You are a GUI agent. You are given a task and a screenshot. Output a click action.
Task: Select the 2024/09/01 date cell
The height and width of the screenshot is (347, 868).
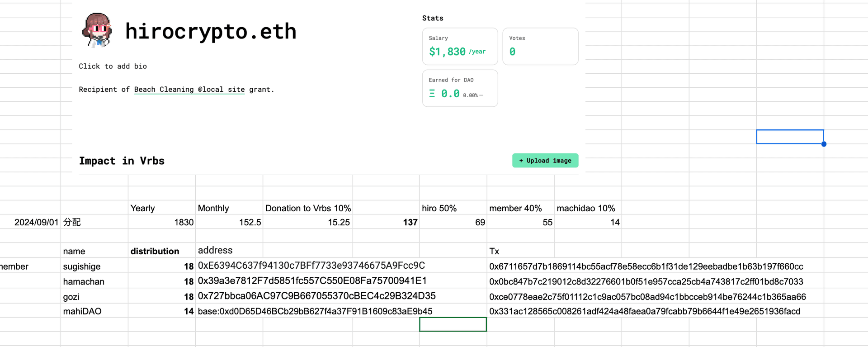31,222
